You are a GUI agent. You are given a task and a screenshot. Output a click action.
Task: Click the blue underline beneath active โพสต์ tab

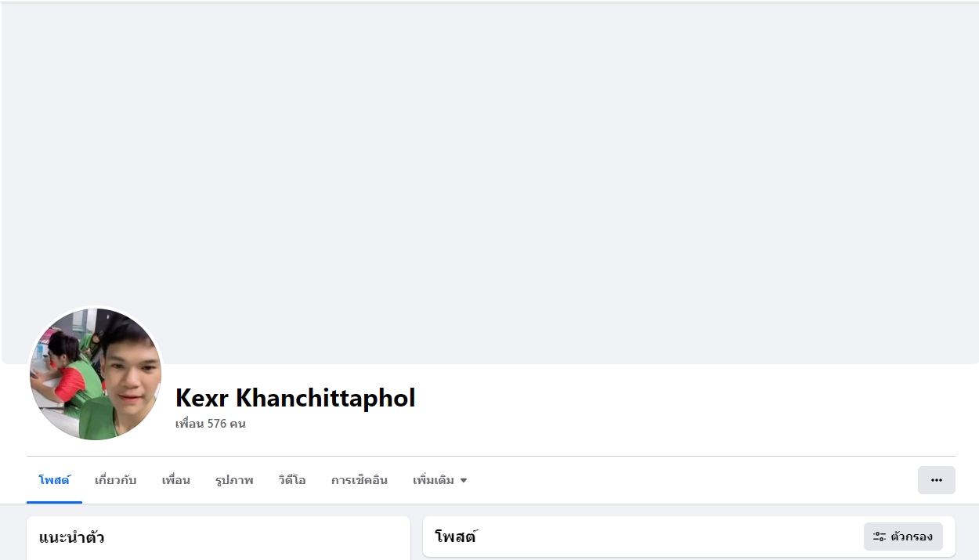coord(54,502)
